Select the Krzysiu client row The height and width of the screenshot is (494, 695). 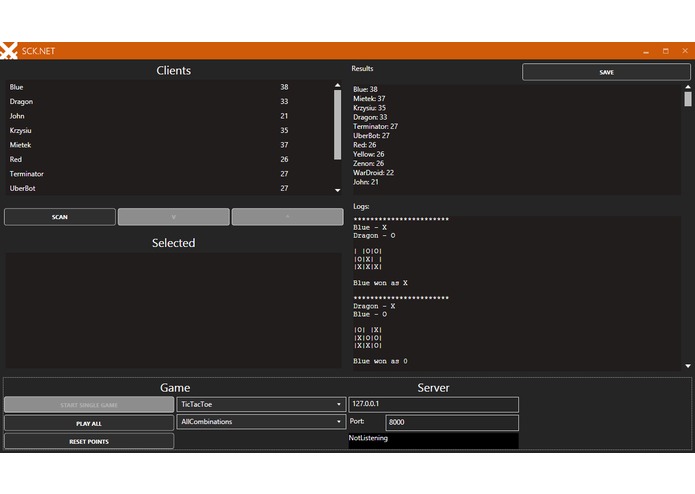coord(168,131)
